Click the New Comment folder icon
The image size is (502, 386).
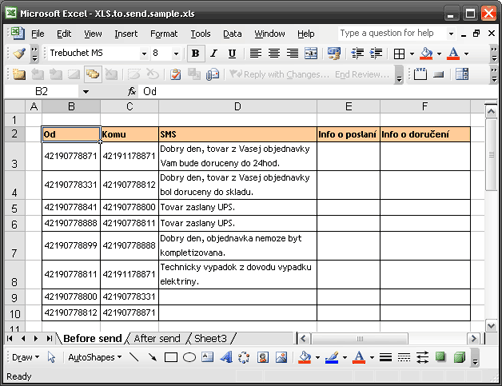19,74
